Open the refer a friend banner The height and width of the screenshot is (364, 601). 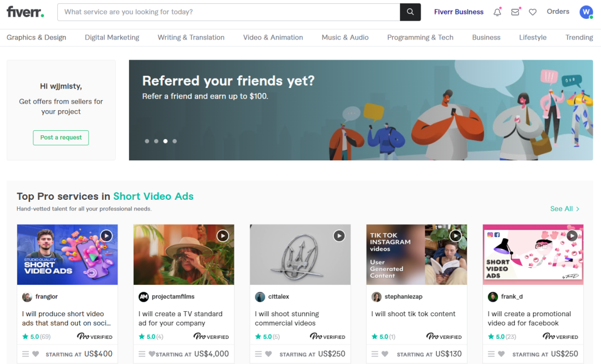[361, 110]
